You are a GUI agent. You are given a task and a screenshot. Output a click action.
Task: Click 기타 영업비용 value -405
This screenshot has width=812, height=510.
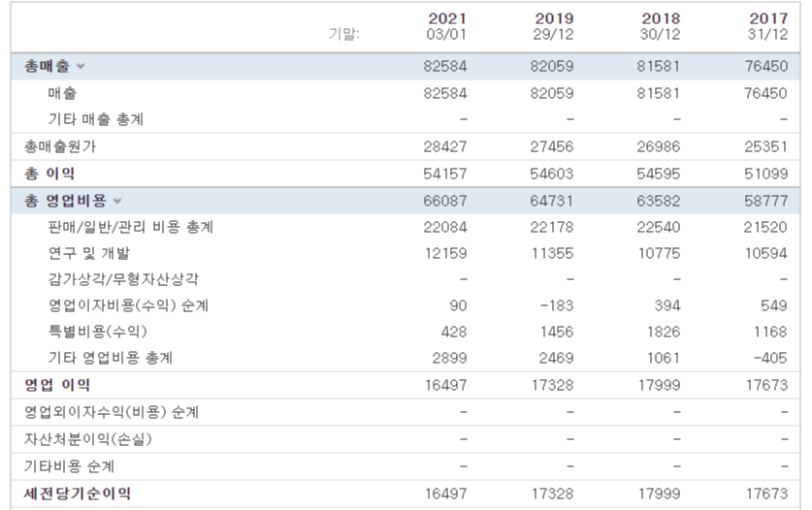(770, 358)
